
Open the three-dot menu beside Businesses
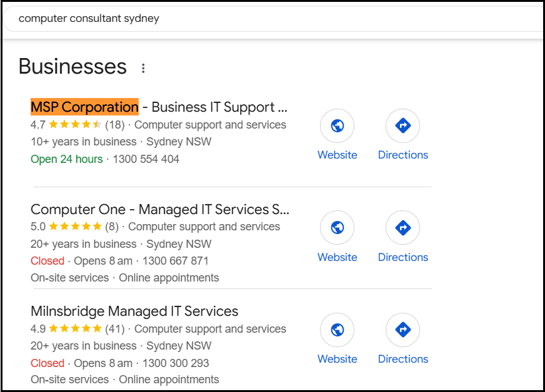[143, 68]
